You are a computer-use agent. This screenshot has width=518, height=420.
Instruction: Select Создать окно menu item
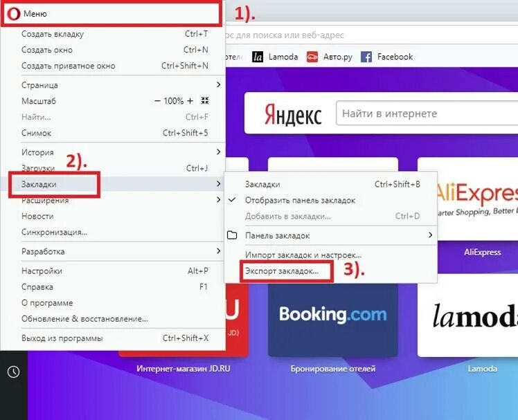pyautogui.click(x=113, y=50)
